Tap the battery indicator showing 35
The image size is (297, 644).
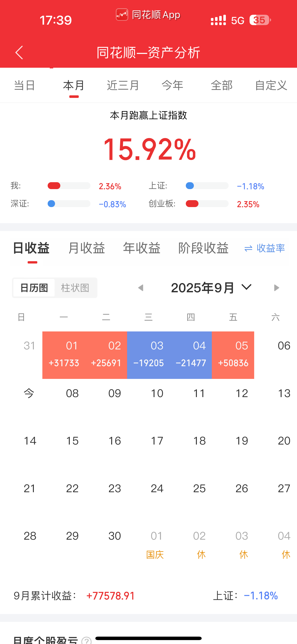tap(260, 20)
